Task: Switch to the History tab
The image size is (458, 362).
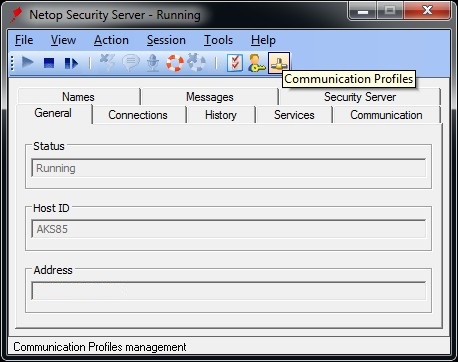Action: pyautogui.click(x=221, y=115)
